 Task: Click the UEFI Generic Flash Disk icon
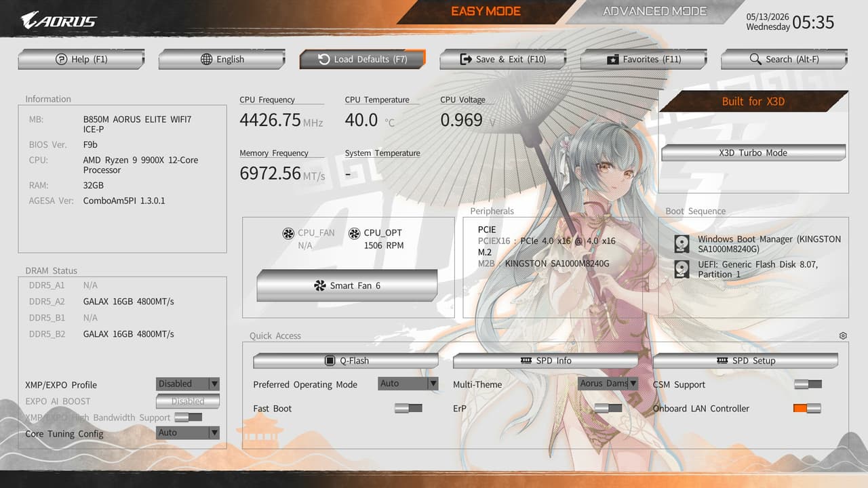click(682, 269)
